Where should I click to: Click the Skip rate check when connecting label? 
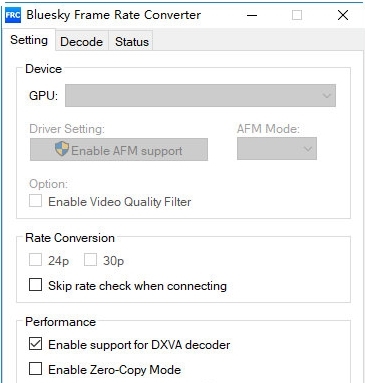(137, 286)
